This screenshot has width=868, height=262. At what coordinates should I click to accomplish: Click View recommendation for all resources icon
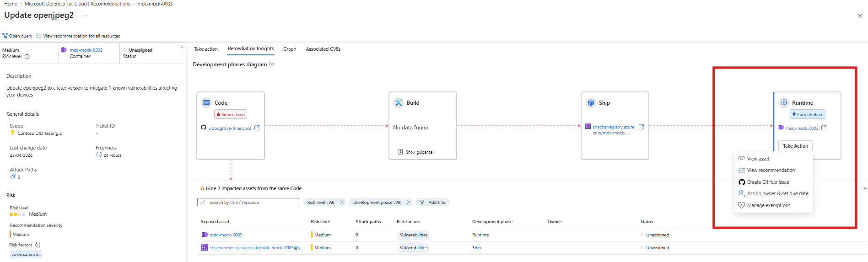pos(39,36)
